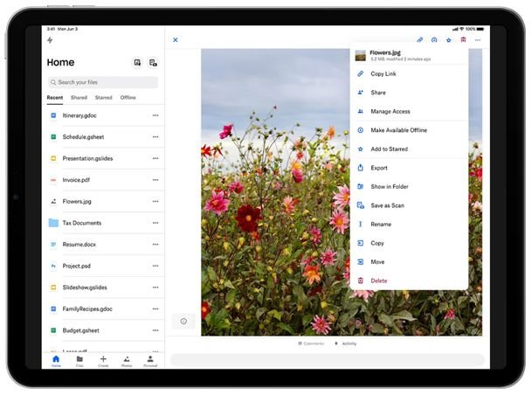The height and width of the screenshot is (395, 532).
Task: Select Show in Folder
Action: [409, 187]
